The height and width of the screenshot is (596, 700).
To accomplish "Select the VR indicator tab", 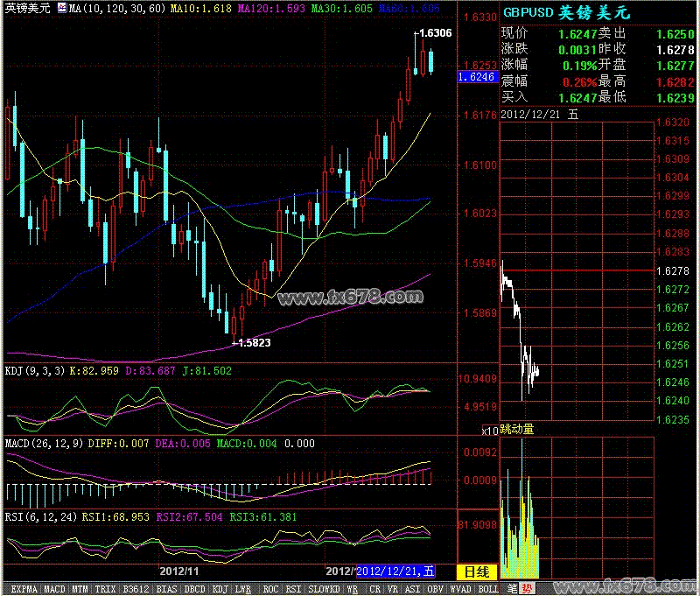I will (x=393, y=589).
